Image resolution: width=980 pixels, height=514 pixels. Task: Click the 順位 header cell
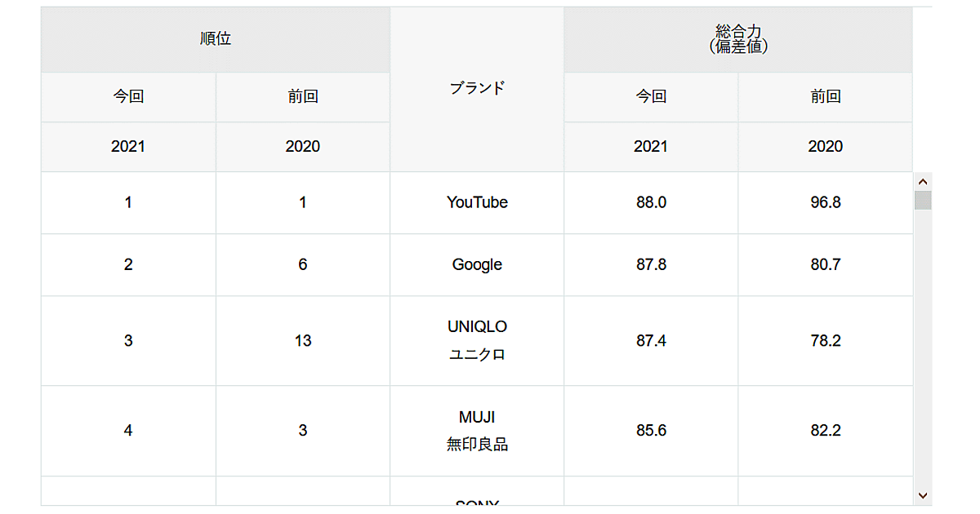[x=216, y=39]
